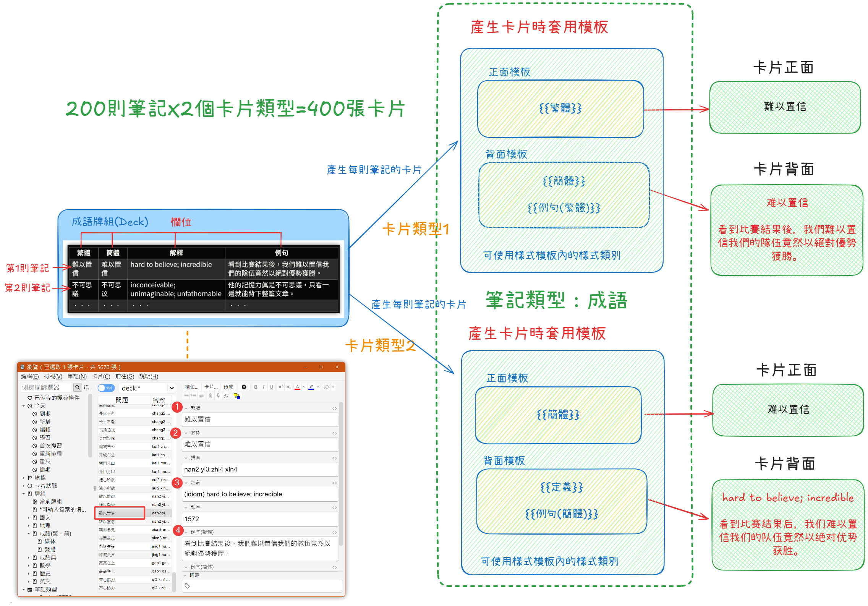Click the editor settings gear icon
The image size is (868, 606).
tap(244, 387)
